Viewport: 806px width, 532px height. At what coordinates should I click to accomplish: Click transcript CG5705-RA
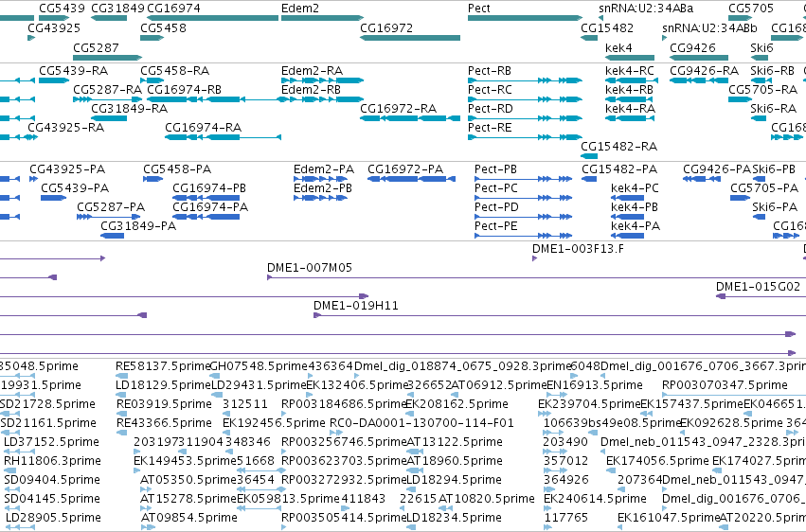[741, 99]
